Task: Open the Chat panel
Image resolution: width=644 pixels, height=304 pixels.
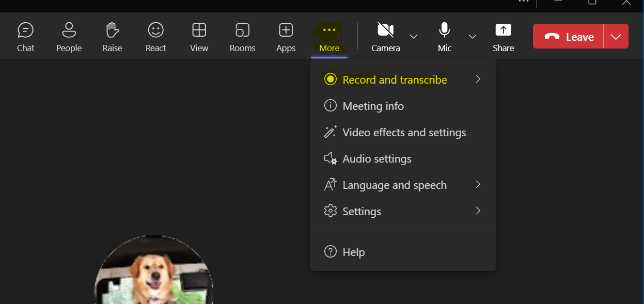Action: point(25,37)
